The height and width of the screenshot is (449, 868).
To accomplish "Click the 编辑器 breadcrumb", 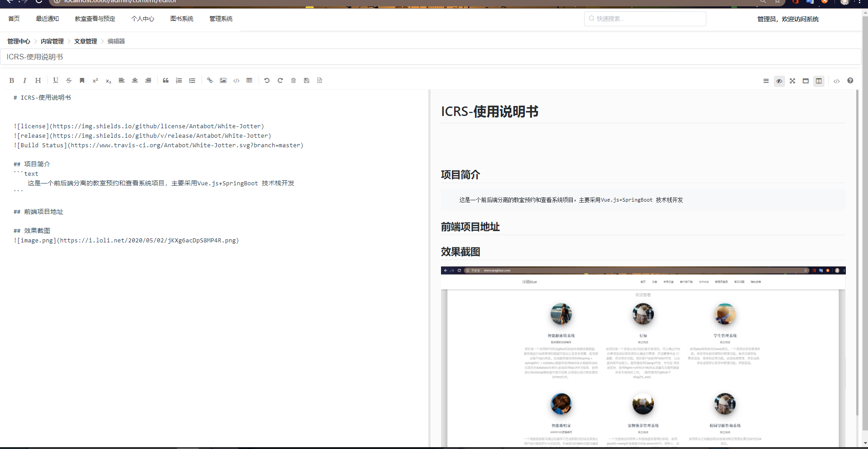I will [x=116, y=41].
